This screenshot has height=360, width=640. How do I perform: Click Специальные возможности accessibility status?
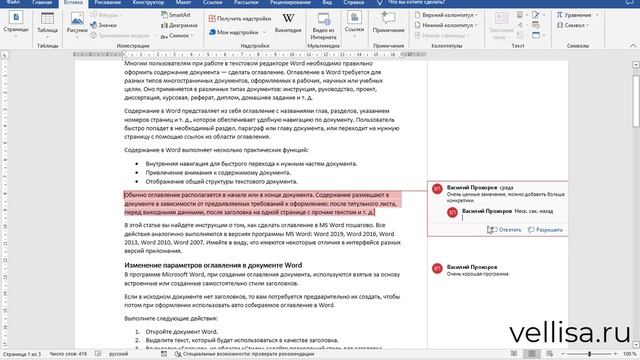244,354
